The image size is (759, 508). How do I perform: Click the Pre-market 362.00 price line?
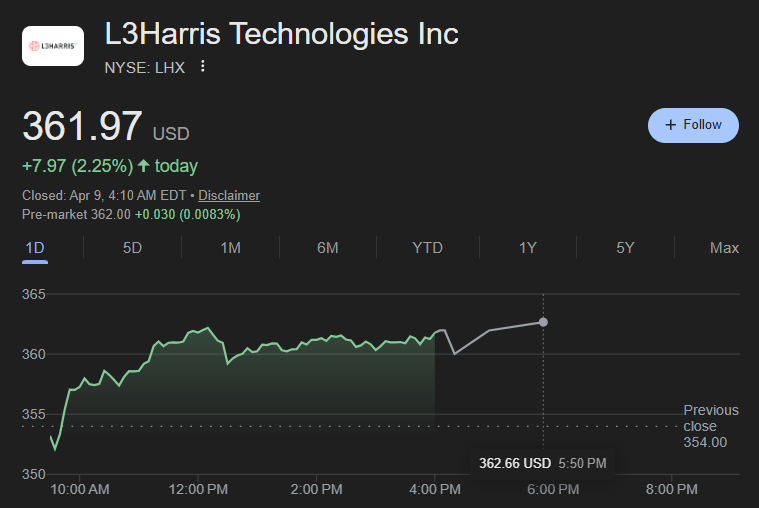click(x=130, y=214)
